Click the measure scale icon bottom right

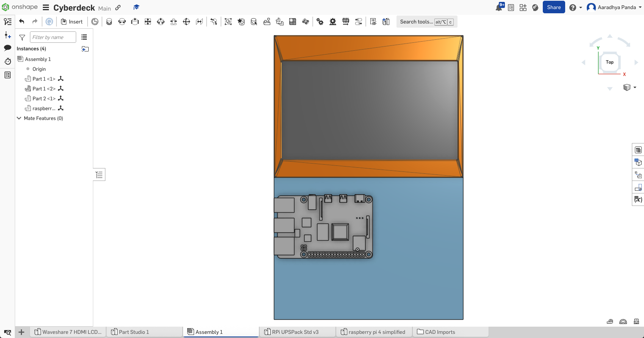pyautogui.click(x=636, y=321)
